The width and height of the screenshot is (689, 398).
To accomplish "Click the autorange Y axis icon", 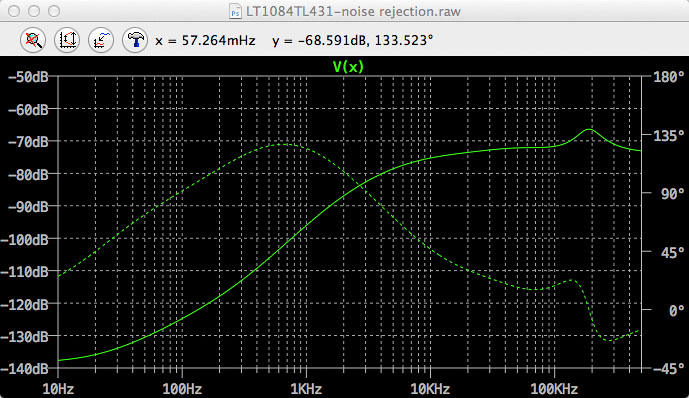I will tap(67, 40).
